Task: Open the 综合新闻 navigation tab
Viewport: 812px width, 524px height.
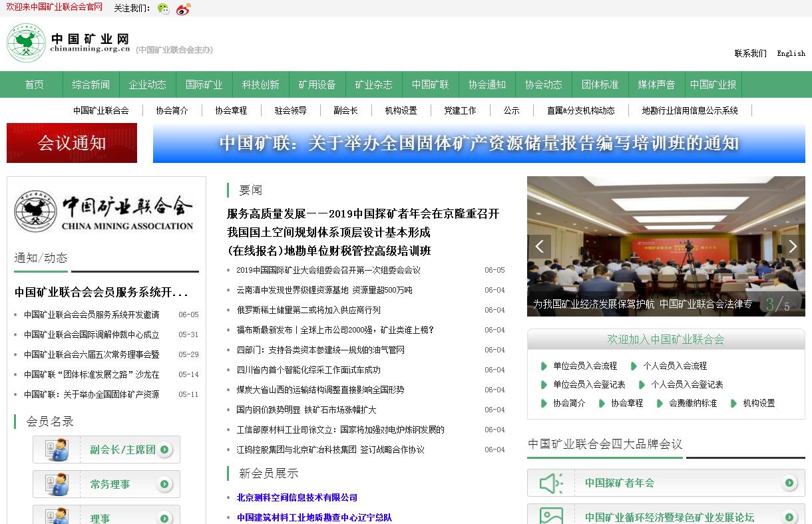Action: coord(91,85)
